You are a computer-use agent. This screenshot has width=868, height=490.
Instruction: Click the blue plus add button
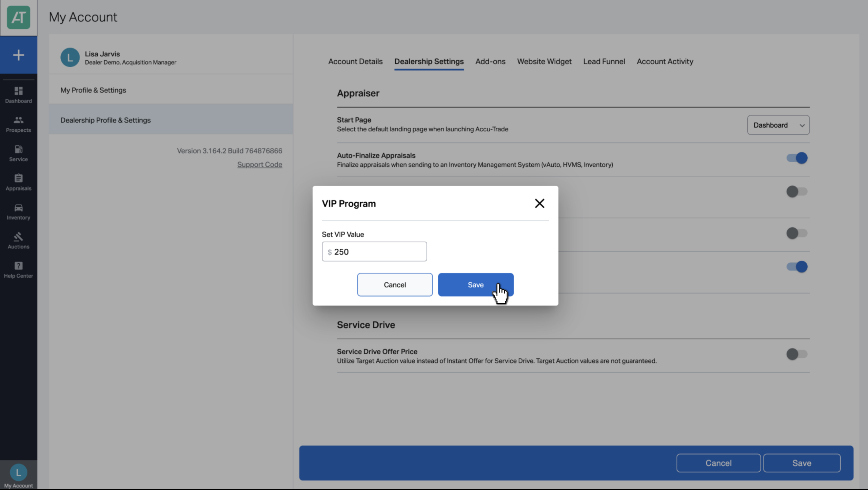click(18, 55)
